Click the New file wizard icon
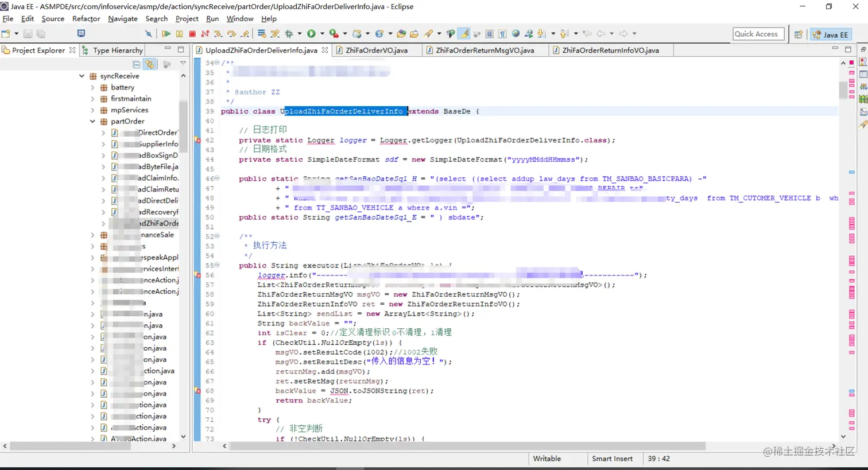This screenshot has width=868, height=470. pyautogui.click(x=6, y=34)
